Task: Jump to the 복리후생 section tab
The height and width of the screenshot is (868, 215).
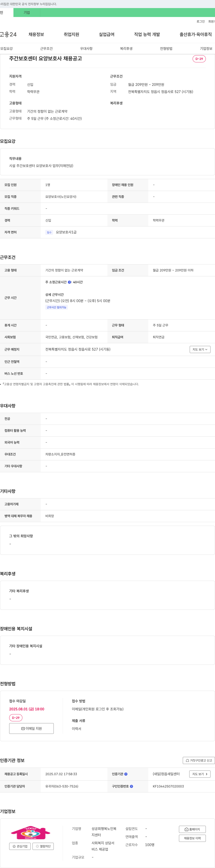Action: click(x=126, y=49)
